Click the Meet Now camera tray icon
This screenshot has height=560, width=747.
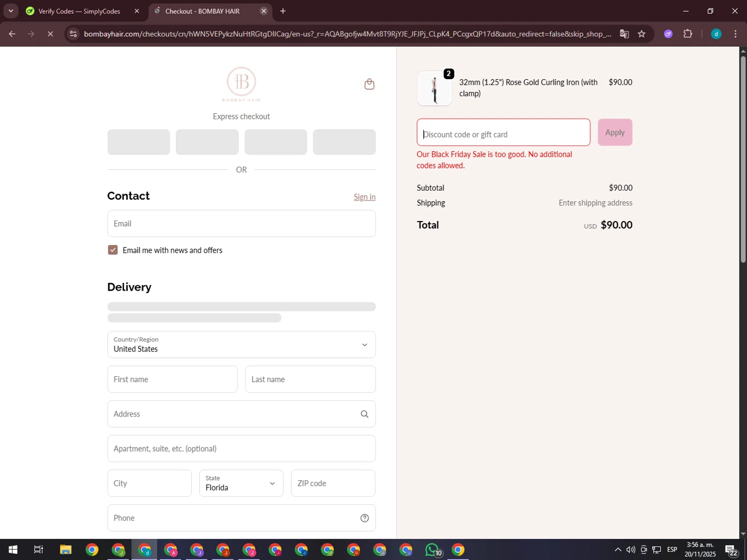click(644, 550)
